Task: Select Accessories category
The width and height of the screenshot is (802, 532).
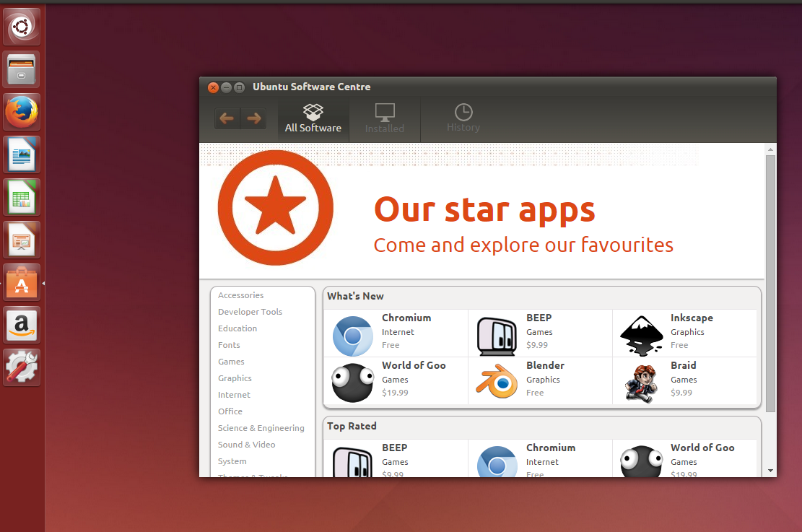Action: [x=241, y=295]
